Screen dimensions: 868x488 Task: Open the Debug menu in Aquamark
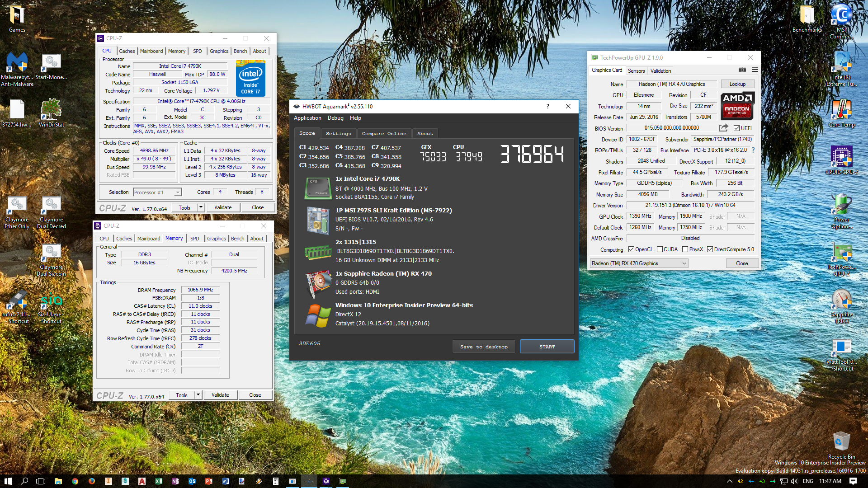335,118
